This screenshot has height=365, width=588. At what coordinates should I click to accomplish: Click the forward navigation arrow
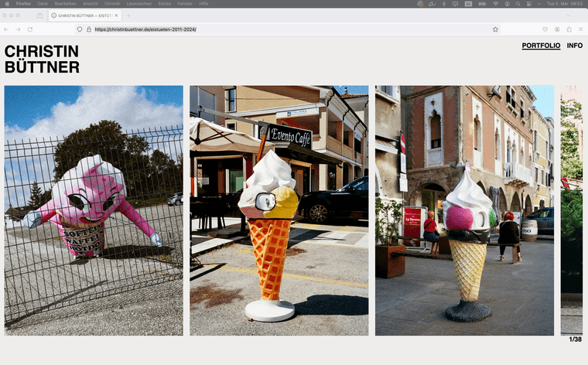coord(19,29)
